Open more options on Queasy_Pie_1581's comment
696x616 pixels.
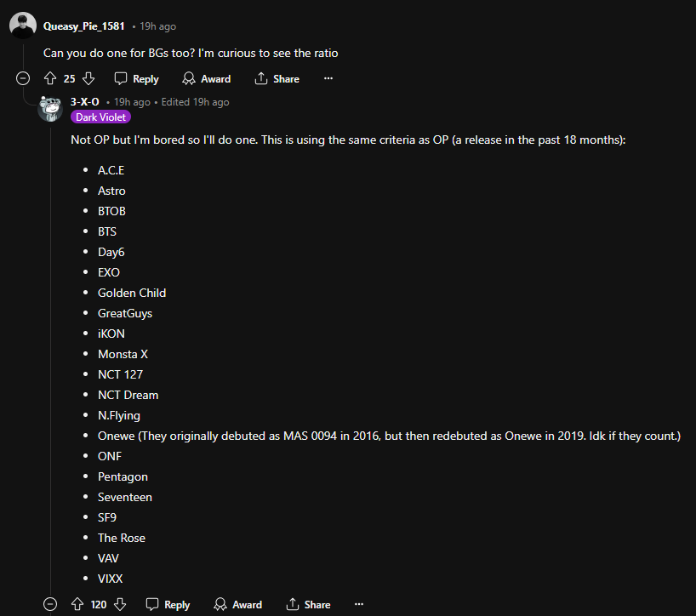328,78
